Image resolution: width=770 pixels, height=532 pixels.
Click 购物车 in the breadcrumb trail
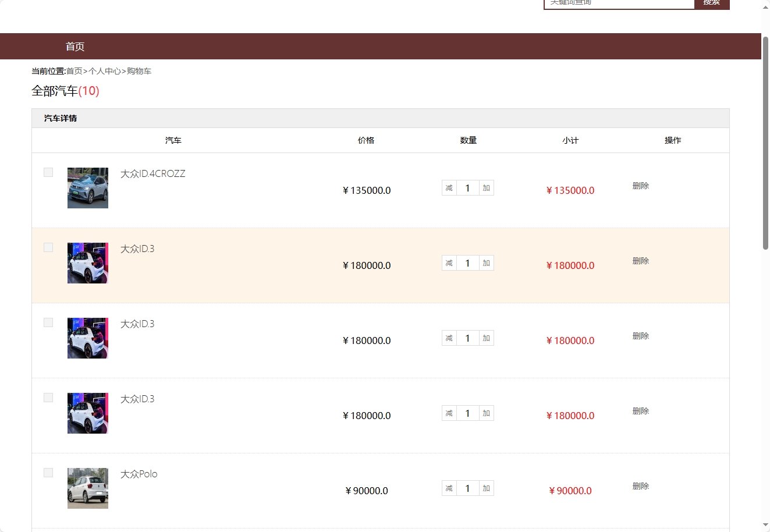click(140, 70)
